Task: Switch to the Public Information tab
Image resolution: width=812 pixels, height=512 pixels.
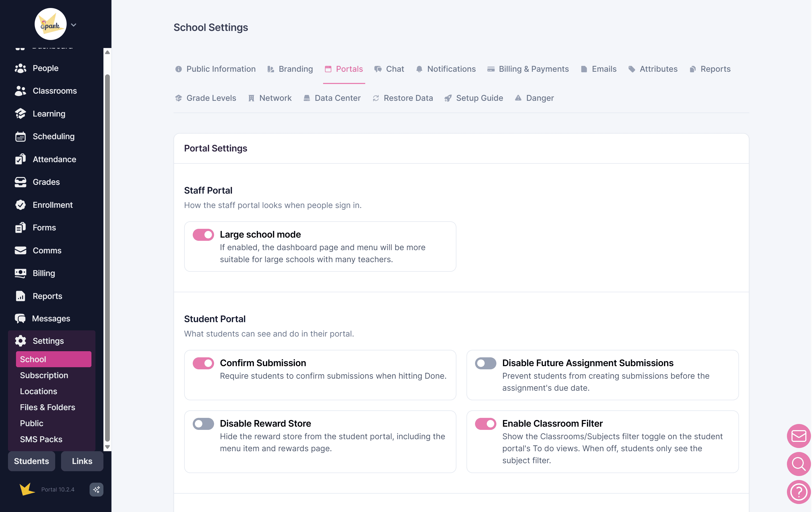Action: coord(215,69)
